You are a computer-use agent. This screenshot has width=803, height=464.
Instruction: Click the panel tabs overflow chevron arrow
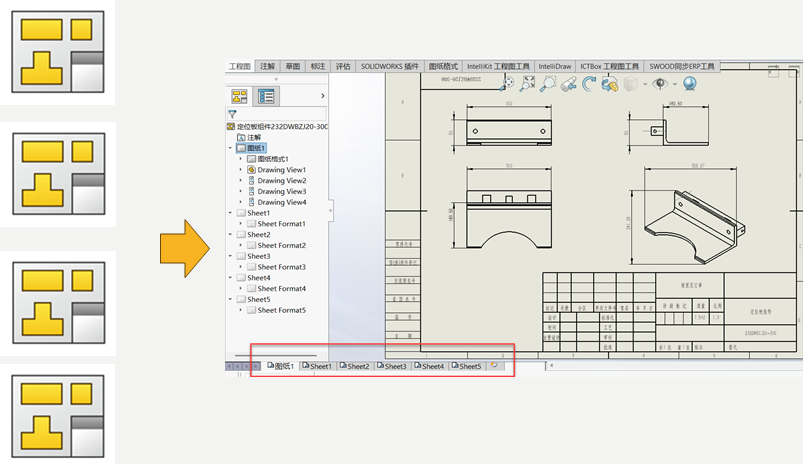322,96
